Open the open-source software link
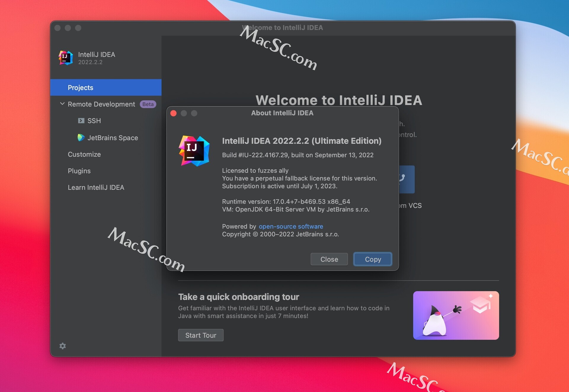569x392 pixels. click(291, 226)
